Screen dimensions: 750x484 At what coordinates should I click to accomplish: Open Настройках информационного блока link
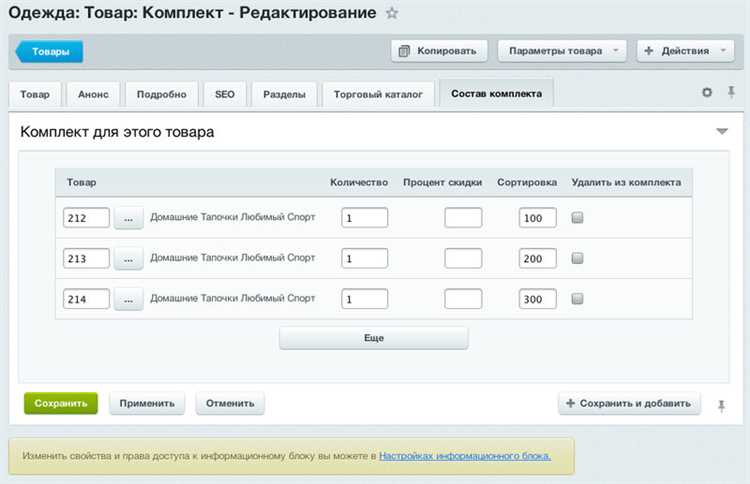coord(465,456)
